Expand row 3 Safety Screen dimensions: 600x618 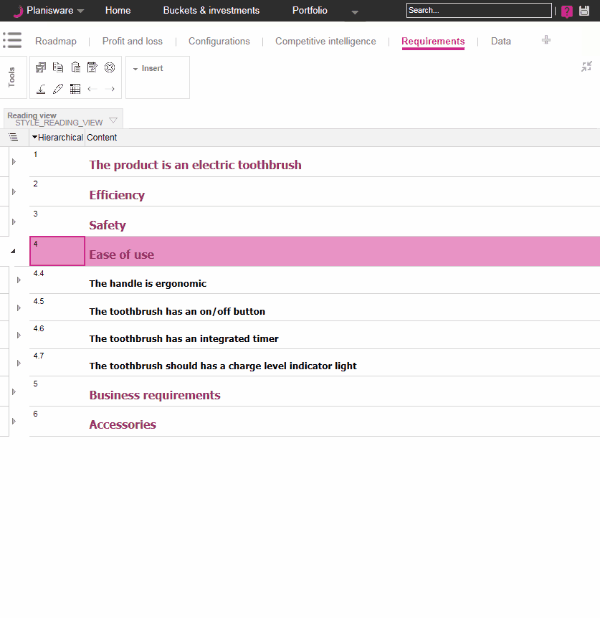coord(14,222)
